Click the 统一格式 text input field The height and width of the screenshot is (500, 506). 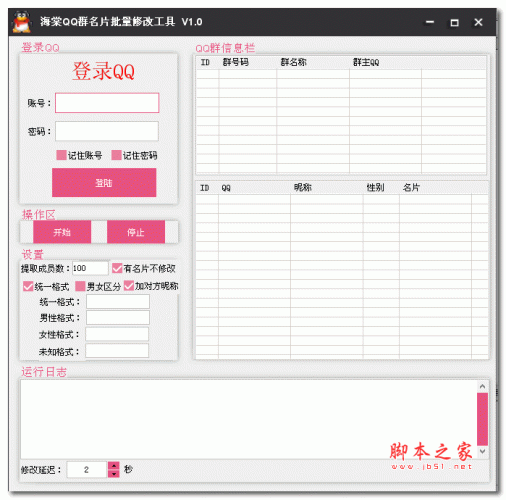(118, 302)
